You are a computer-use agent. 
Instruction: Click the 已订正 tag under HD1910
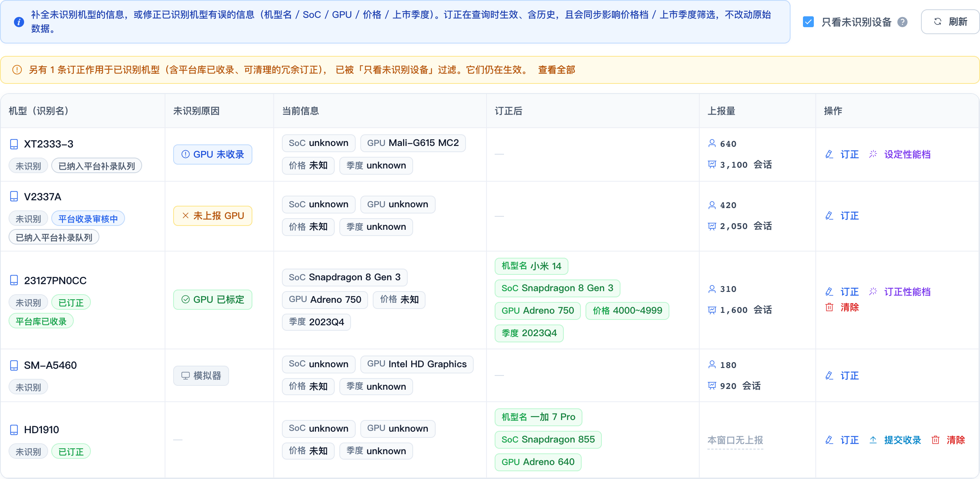[x=71, y=451]
